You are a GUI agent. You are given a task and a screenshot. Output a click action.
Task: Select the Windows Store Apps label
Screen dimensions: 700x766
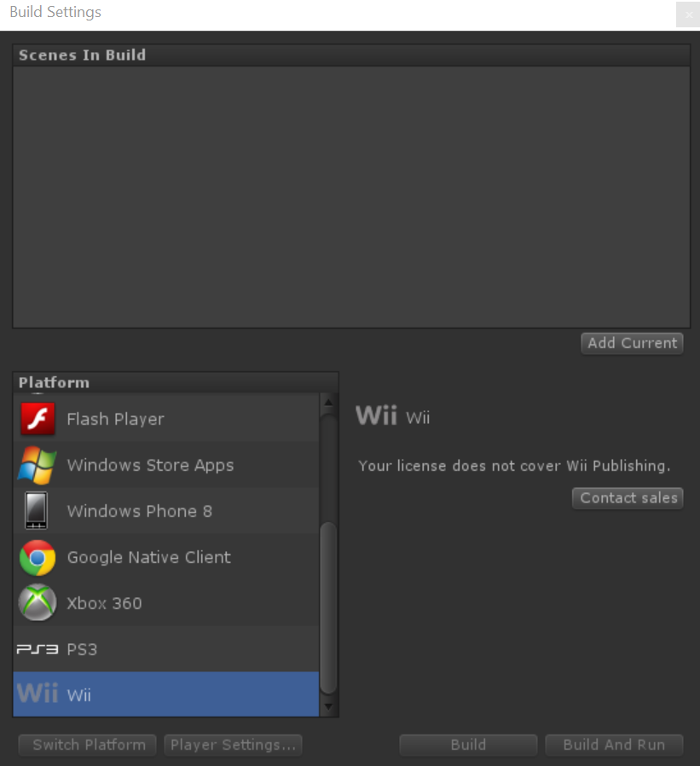[150, 465]
